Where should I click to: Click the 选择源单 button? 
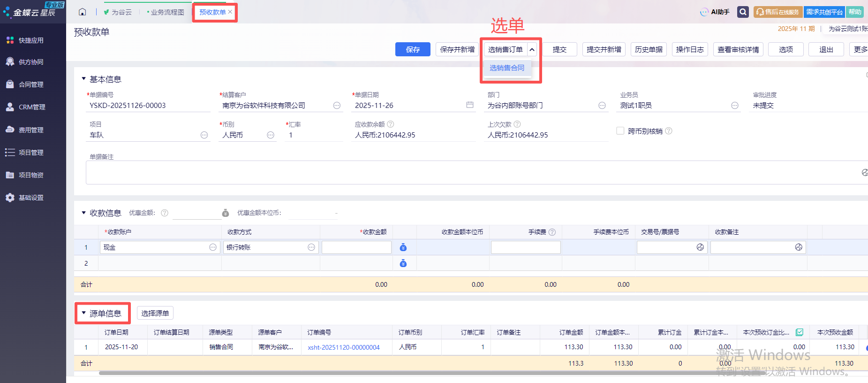click(x=155, y=313)
